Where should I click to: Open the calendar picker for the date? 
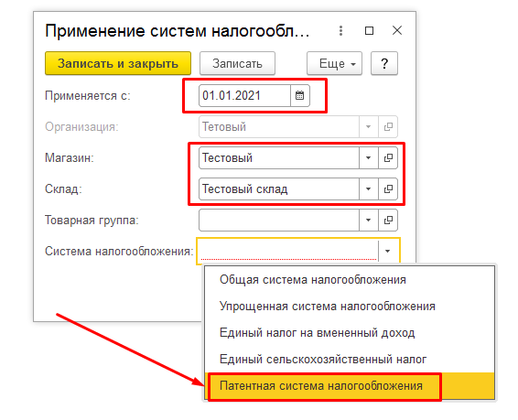click(299, 96)
